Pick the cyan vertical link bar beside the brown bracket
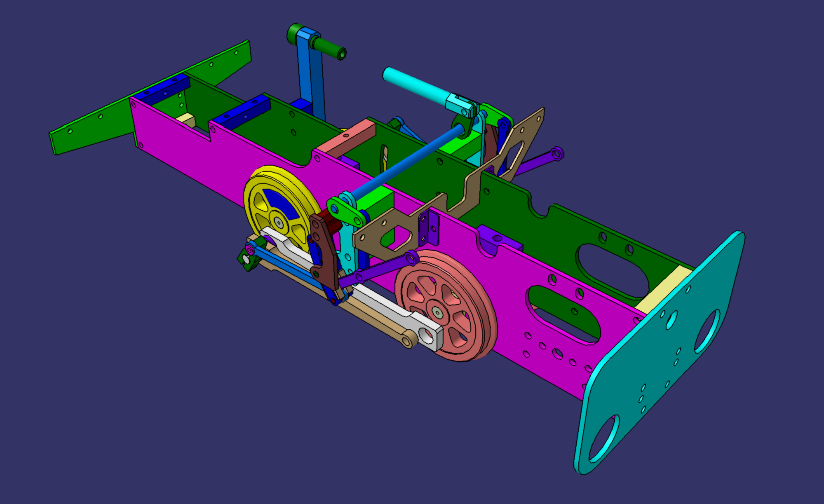 (x=347, y=243)
